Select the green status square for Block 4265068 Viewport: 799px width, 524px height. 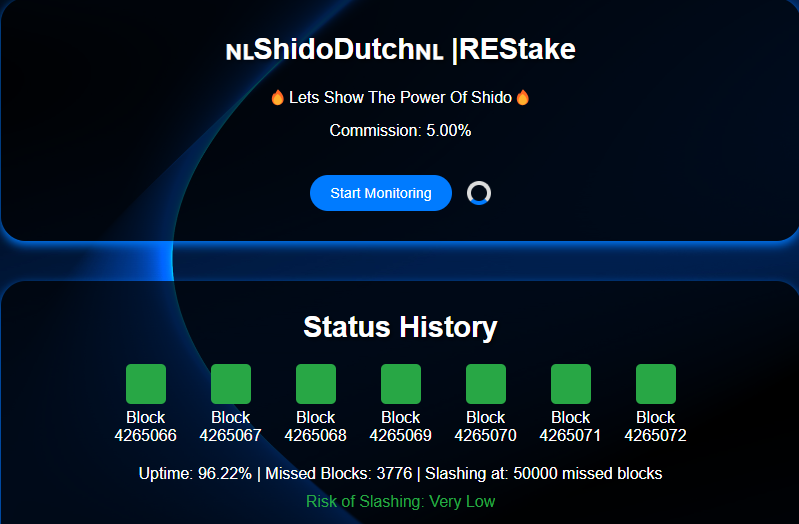tap(316, 384)
